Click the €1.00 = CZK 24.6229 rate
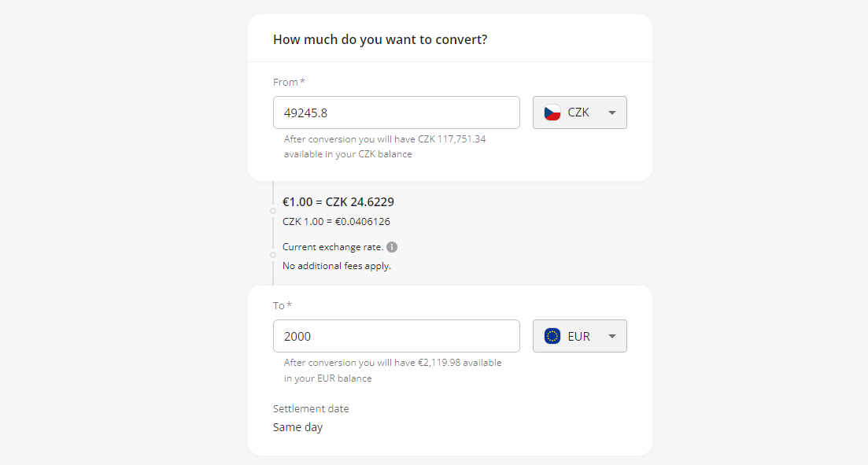The width and height of the screenshot is (868, 465). click(x=338, y=202)
